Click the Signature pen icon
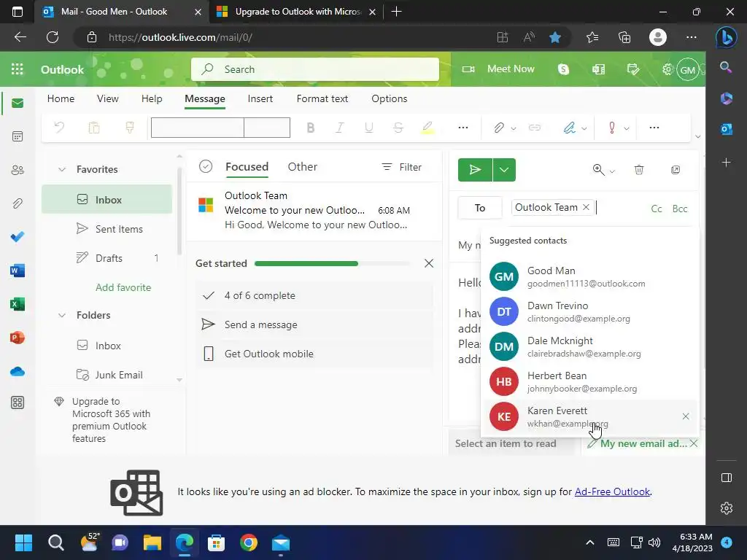This screenshot has height=560, width=747. click(569, 128)
